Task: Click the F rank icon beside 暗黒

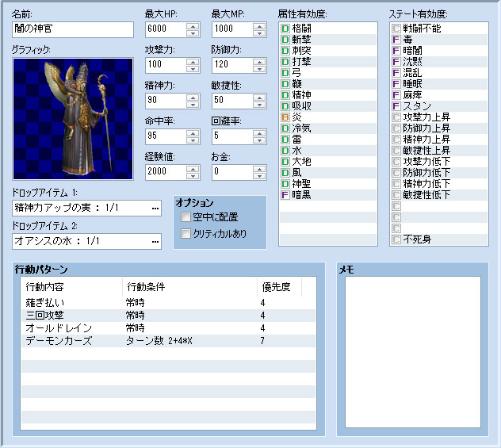Action: (x=285, y=194)
